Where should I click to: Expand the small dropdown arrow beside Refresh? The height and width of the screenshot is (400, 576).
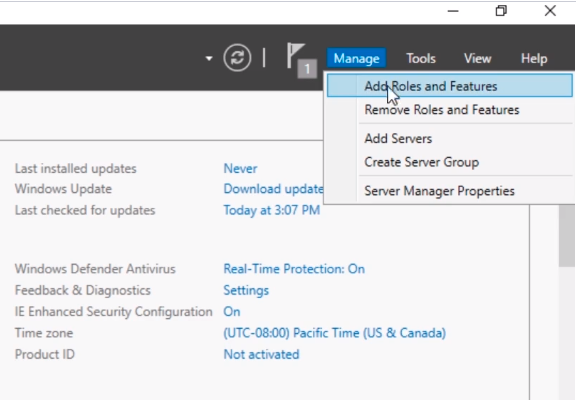point(209,58)
